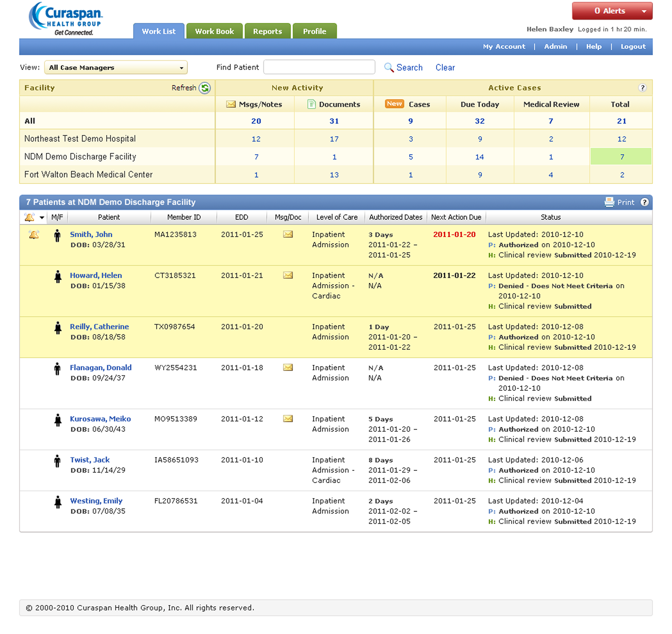This screenshot has height=634, width=672.
Task: Open the All Case Managers view dropdown
Action: 116,68
